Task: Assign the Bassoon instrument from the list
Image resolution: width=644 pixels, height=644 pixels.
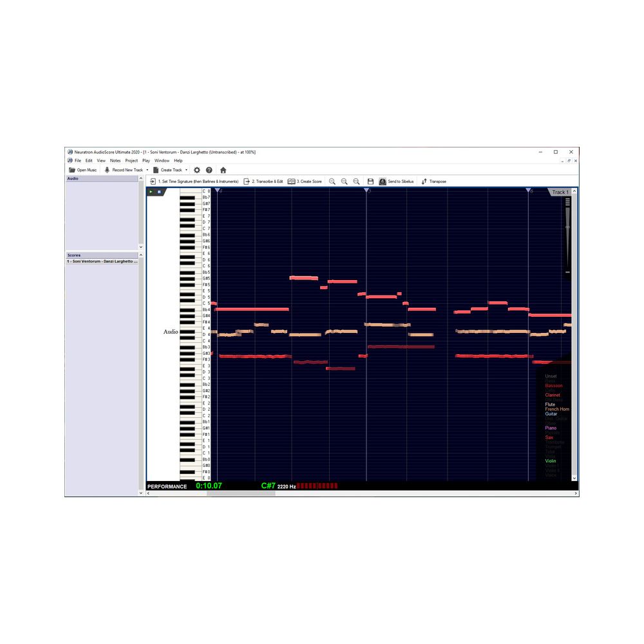Action: 553,385
